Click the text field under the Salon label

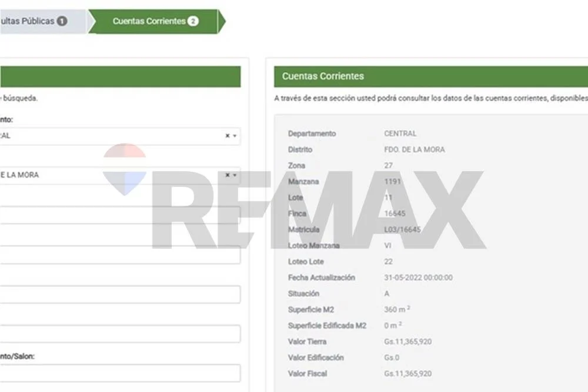point(118,373)
